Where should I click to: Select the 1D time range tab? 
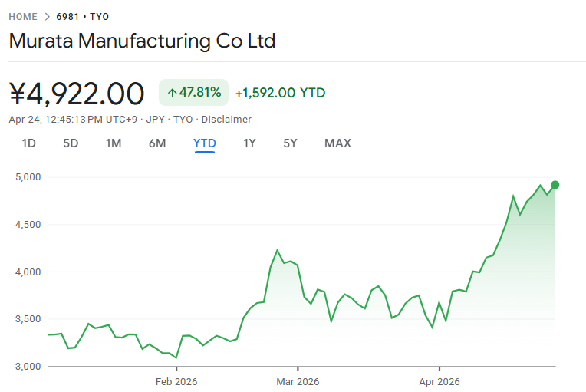29,143
